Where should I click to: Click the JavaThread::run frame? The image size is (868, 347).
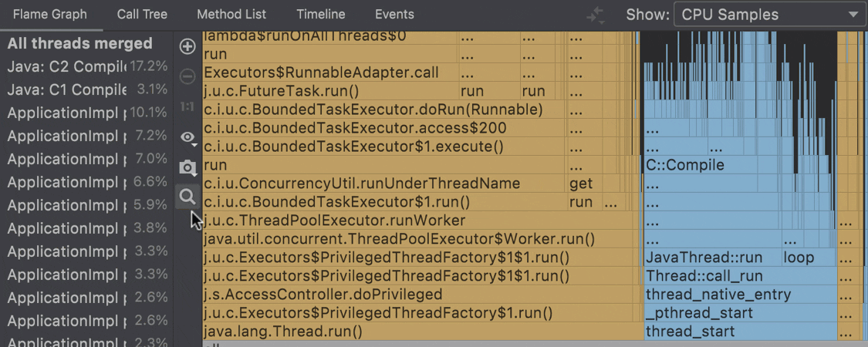[712, 258]
